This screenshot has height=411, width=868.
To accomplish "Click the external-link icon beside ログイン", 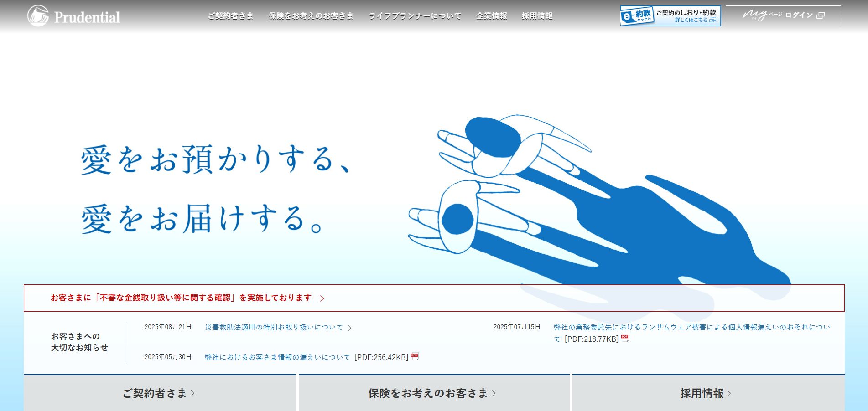I will (x=821, y=15).
